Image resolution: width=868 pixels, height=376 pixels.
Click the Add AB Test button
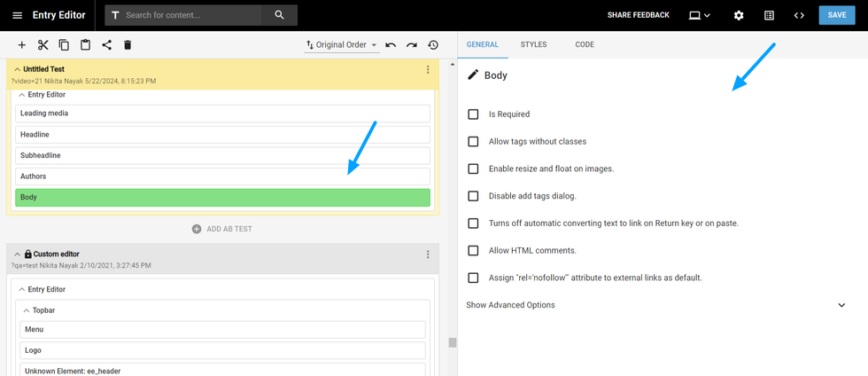click(x=221, y=229)
